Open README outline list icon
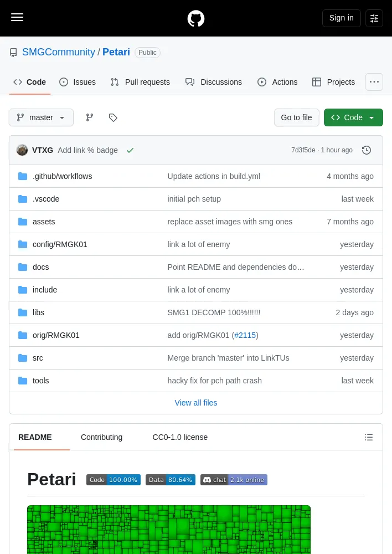 pos(369,437)
